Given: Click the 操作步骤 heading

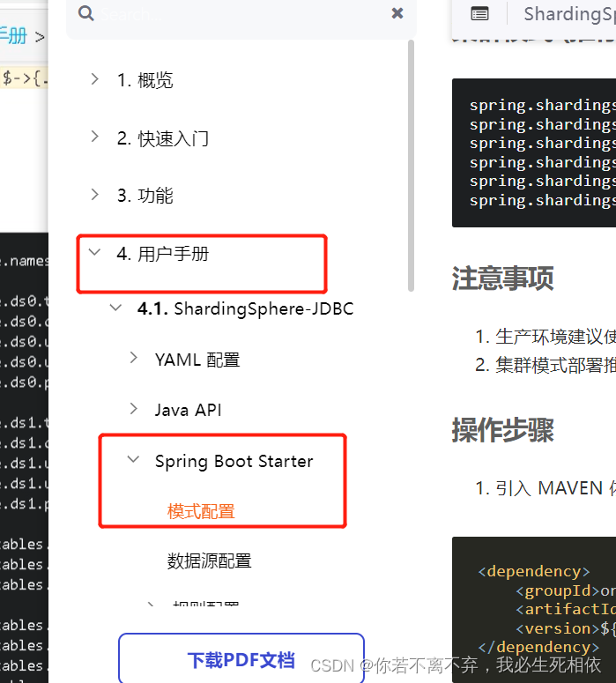Looking at the screenshot, I should click(502, 430).
